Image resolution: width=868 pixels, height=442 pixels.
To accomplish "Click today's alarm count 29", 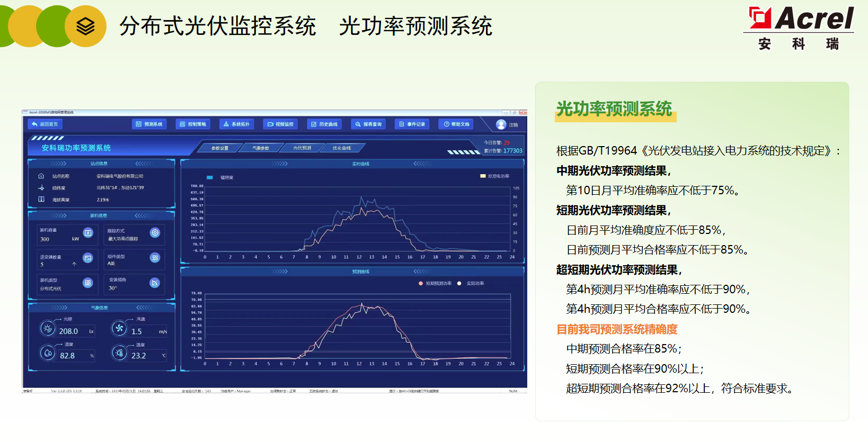I will pyautogui.click(x=507, y=143).
